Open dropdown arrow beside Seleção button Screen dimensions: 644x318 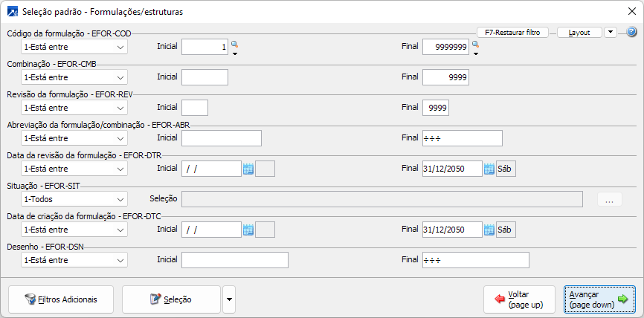click(x=228, y=299)
